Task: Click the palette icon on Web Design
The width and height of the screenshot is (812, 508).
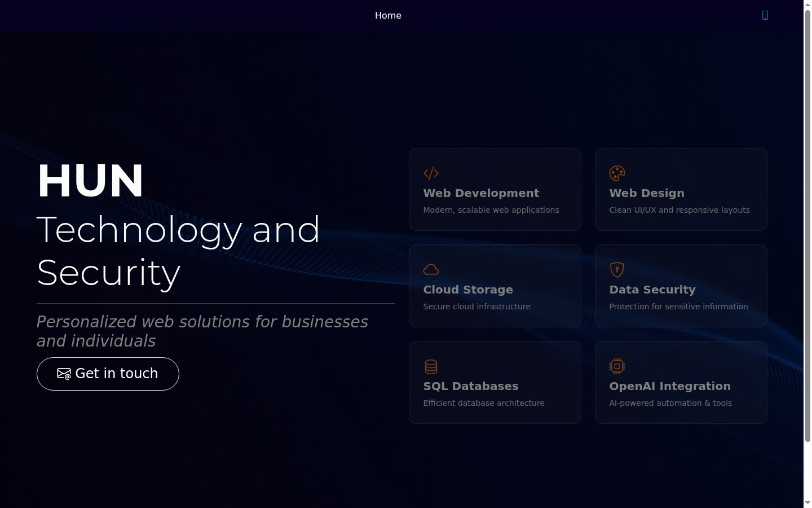Action: tap(617, 173)
